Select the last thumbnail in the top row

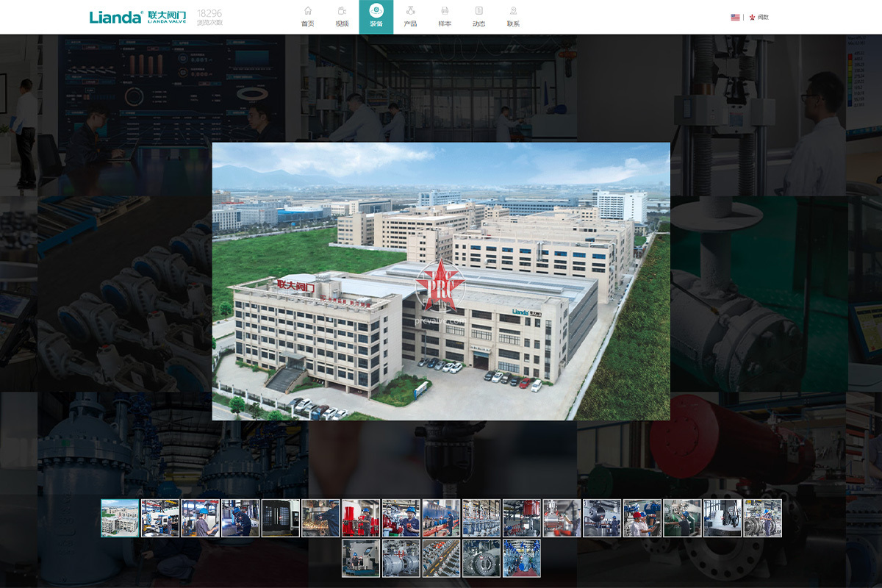click(762, 518)
